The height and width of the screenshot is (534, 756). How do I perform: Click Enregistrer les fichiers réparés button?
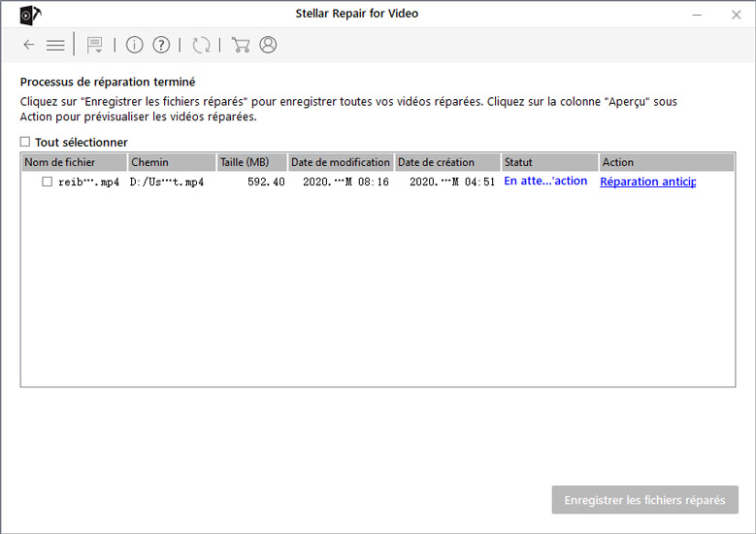(645, 500)
